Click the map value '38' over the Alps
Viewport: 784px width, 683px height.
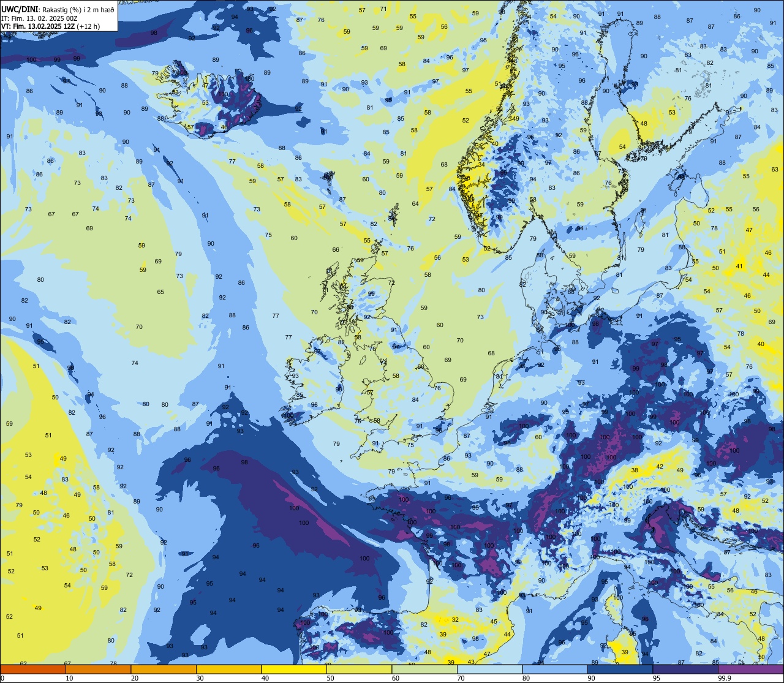pos(635,470)
